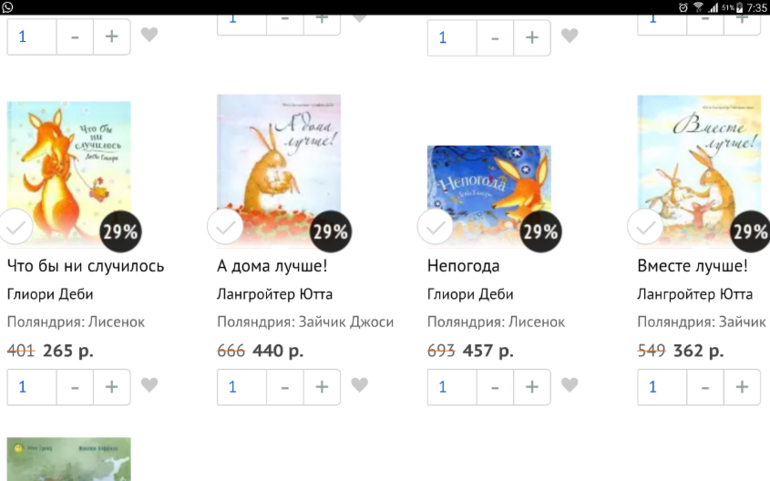Tap the WhatsApp notification icon in status bar
The image size is (770, 481).
click(x=7, y=7)
